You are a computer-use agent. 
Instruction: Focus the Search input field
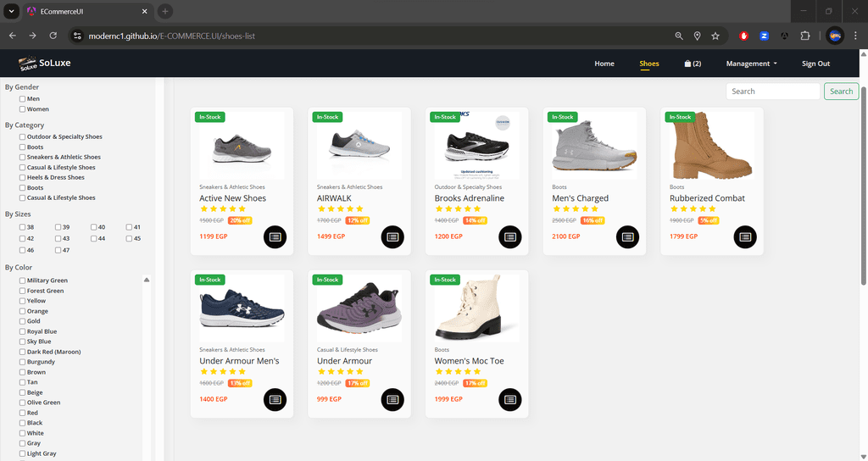click(772, 92)
